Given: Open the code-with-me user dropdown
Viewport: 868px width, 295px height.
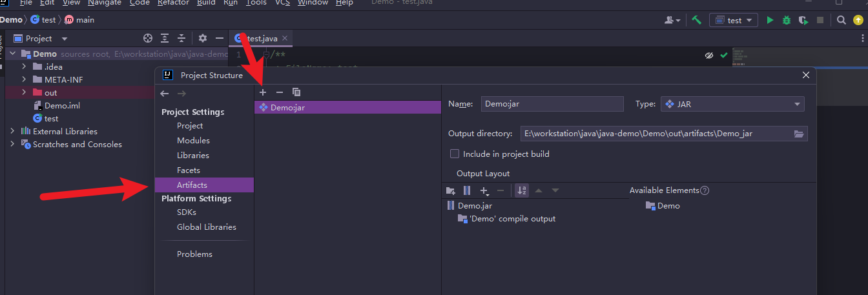Looking at the screenshot, I should tap(672, 20).
